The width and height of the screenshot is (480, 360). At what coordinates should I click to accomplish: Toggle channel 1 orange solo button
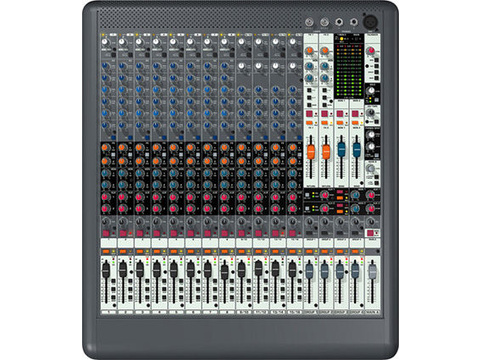pyautogui.click(x=106, y=251)
